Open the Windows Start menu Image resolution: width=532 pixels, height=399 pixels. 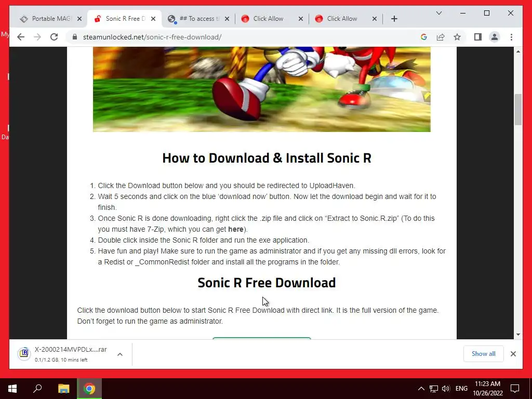click(x=12, y=389)
